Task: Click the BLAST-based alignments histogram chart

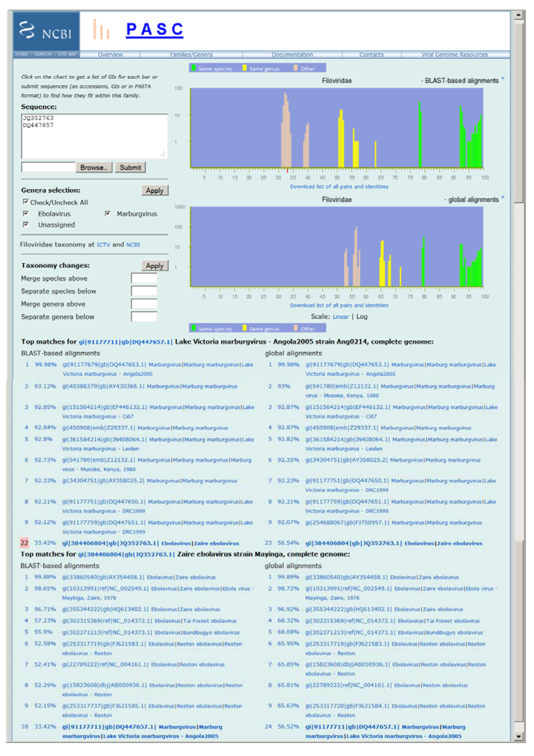Action: point(337,128)
